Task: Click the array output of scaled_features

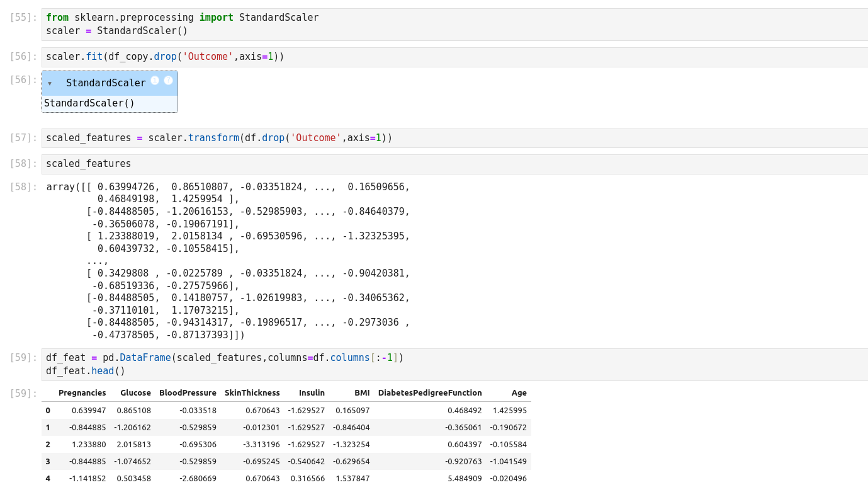Action: (228, 261)
